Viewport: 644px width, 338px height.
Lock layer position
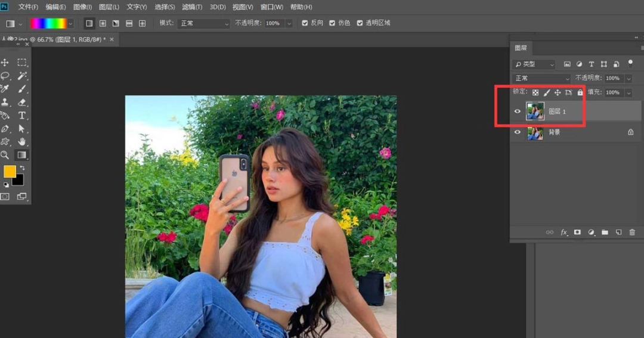558,93
